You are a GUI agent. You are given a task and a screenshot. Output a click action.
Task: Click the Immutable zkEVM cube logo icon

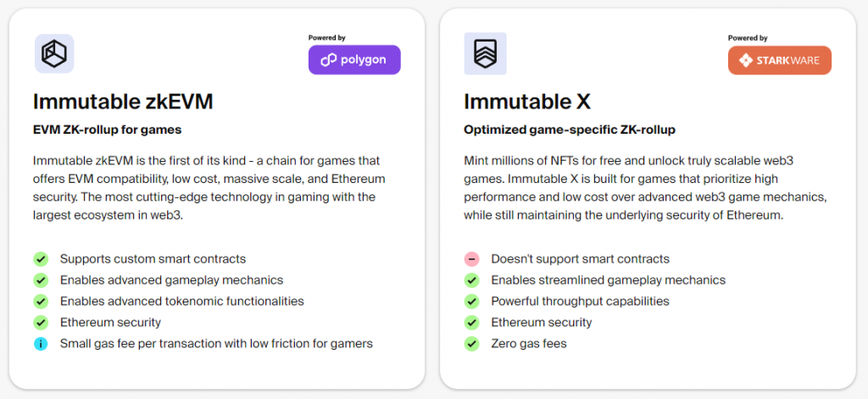point(54,53)
